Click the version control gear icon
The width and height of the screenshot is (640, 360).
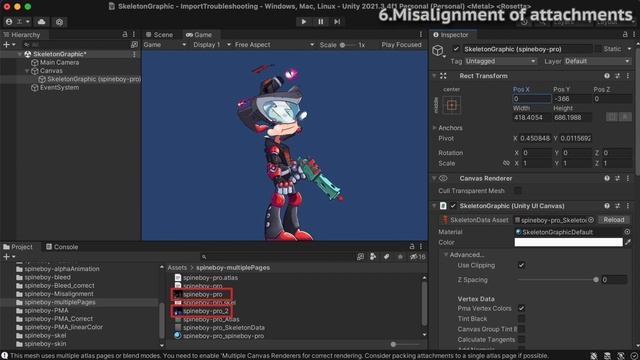coord(59,22)
